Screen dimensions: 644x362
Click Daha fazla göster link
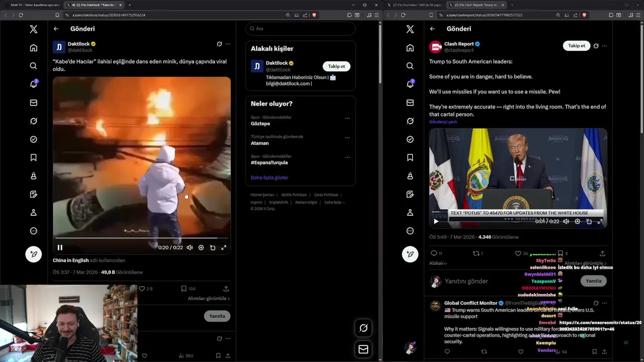click(x=270, y=177)
